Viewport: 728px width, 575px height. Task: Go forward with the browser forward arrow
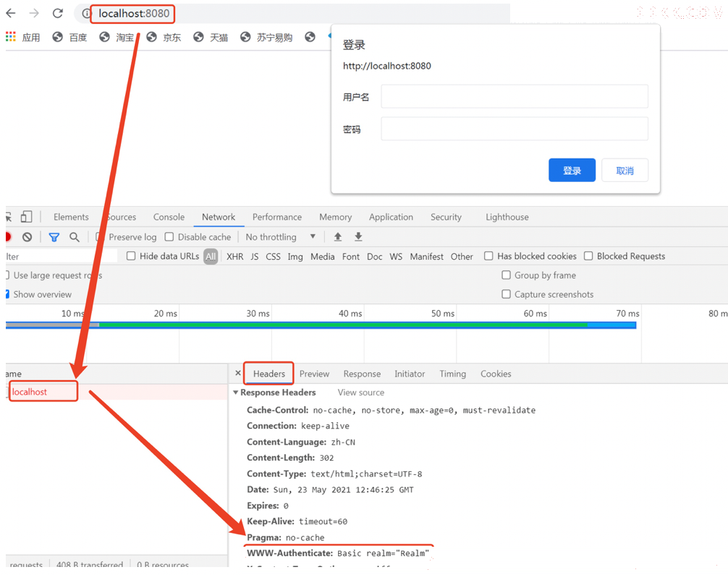[34, 13]
